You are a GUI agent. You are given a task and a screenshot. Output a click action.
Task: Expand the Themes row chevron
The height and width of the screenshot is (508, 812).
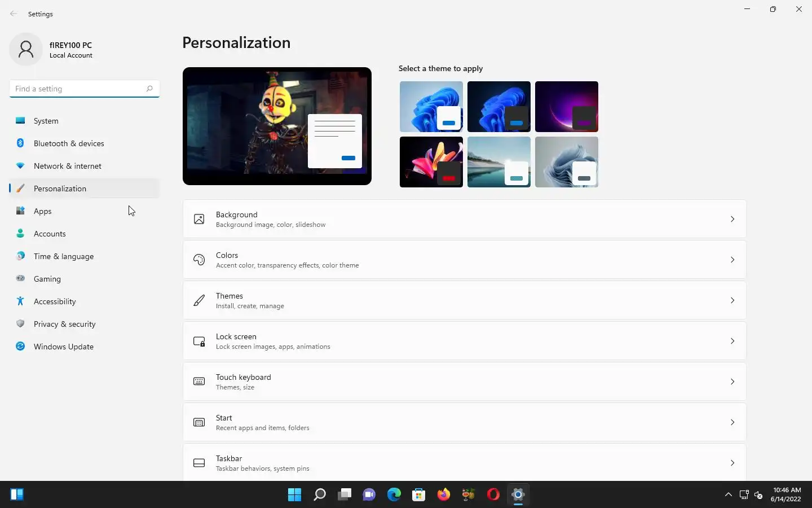(732, 300)
